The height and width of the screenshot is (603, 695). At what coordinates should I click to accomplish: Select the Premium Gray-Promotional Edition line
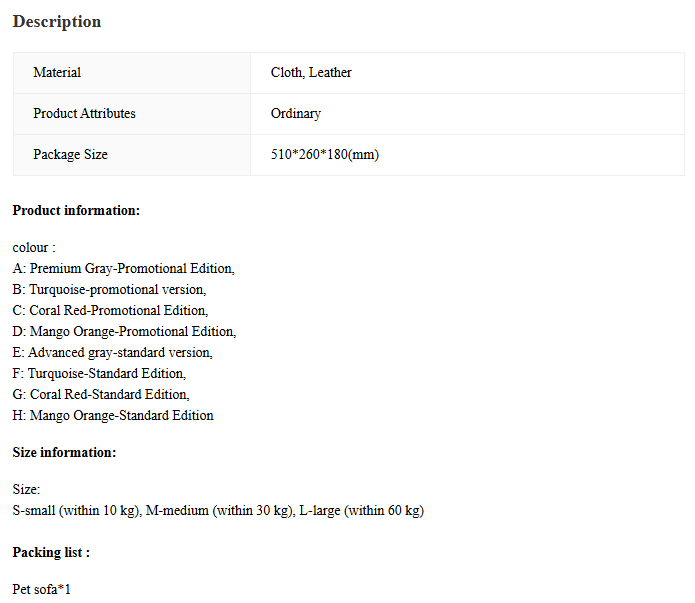124,269
